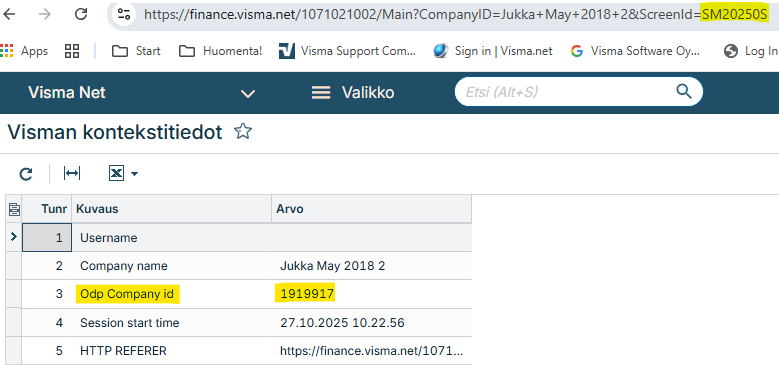Click the grid column configuration icon

(14, 209)
